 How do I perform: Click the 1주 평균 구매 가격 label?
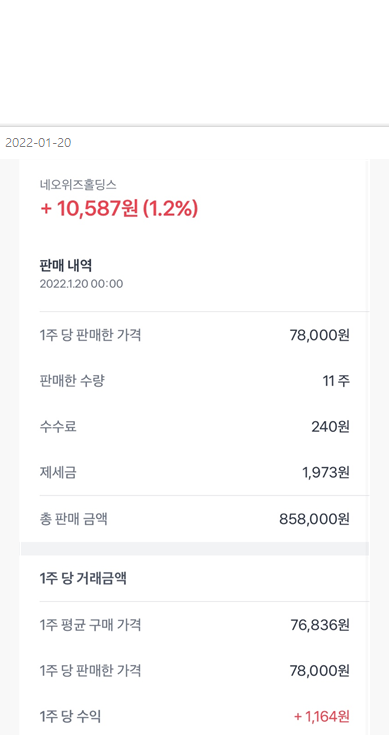90,625
